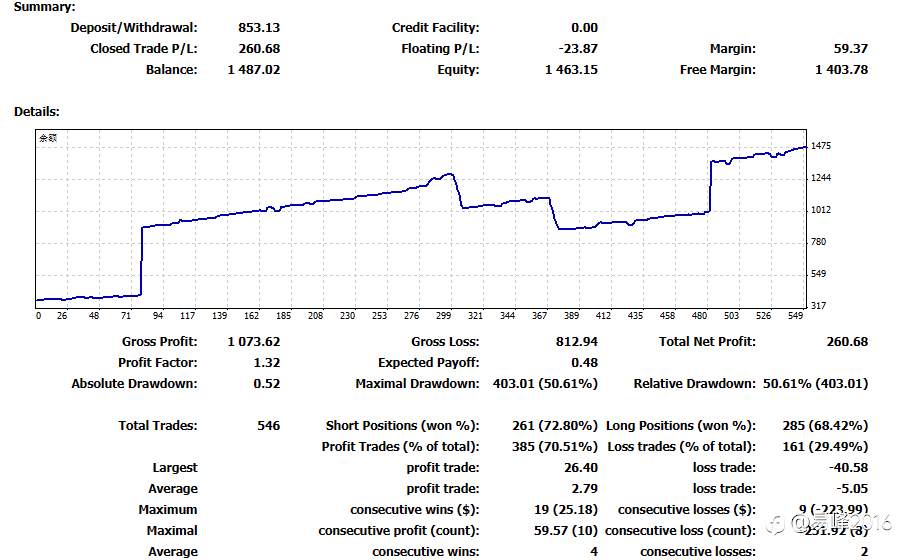Click the Relative Drawdown value 50.61% (403.01)

pyautogui.click(x=815, y=384)
